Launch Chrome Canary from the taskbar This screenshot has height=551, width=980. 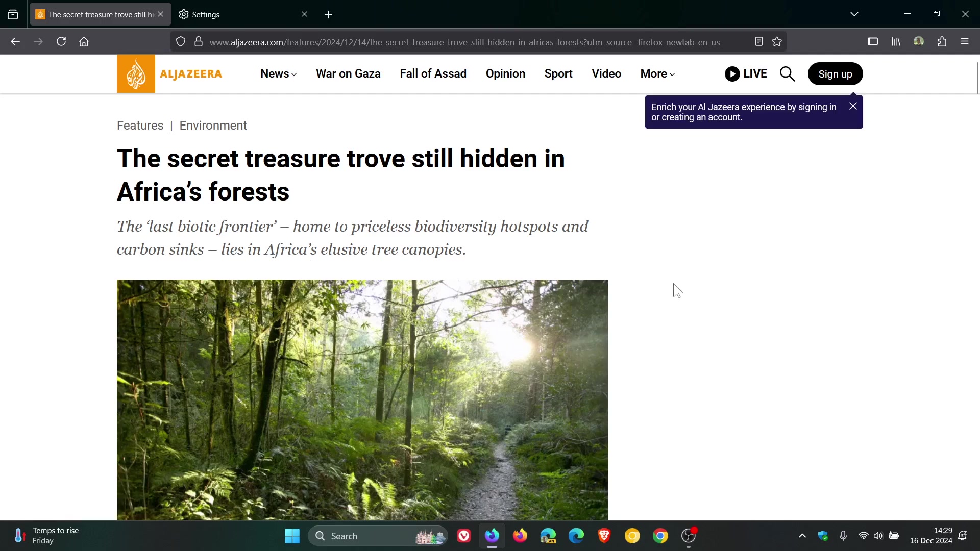point(632,536)
